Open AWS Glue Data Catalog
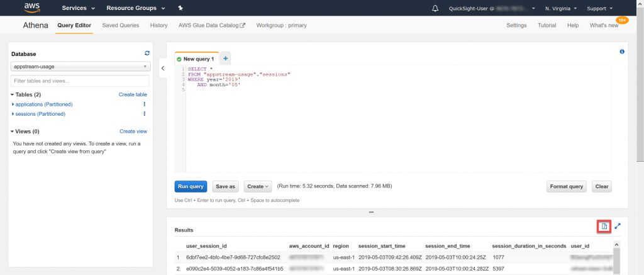644x275 pixels. 209,25
